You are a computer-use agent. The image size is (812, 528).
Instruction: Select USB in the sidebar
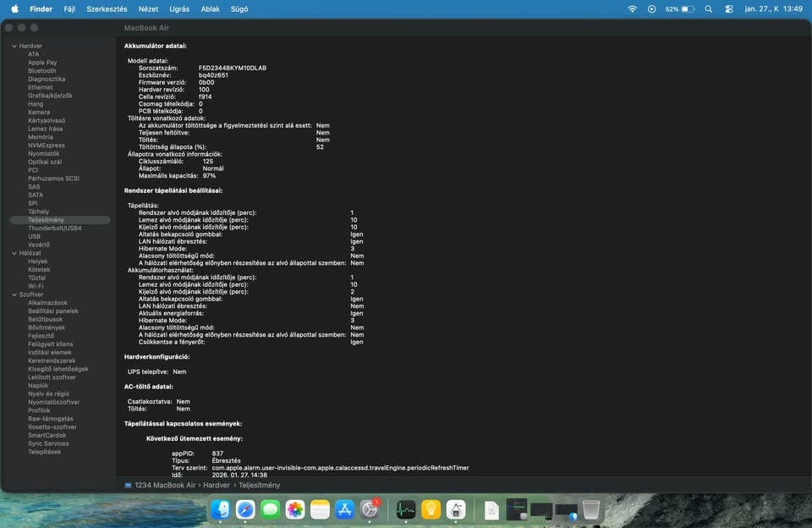pyautogui.click(x=34, y=237)
